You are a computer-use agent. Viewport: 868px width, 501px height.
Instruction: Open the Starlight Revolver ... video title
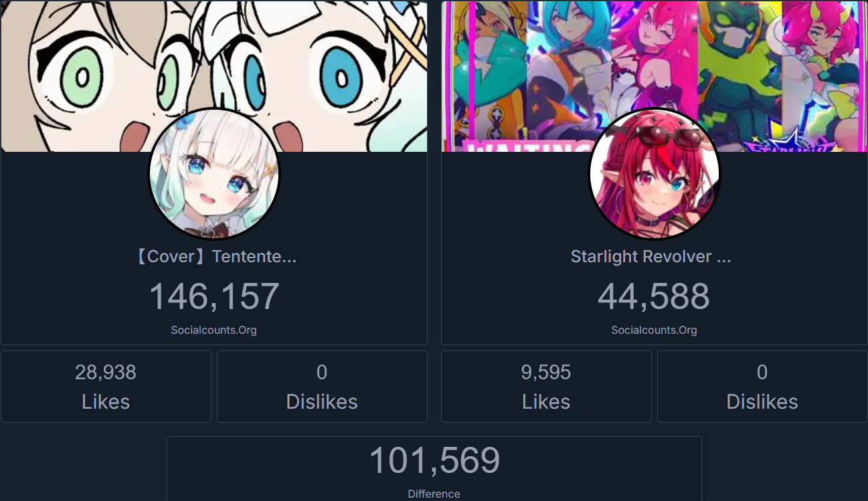pyautogui.click(x=651, y=257)
